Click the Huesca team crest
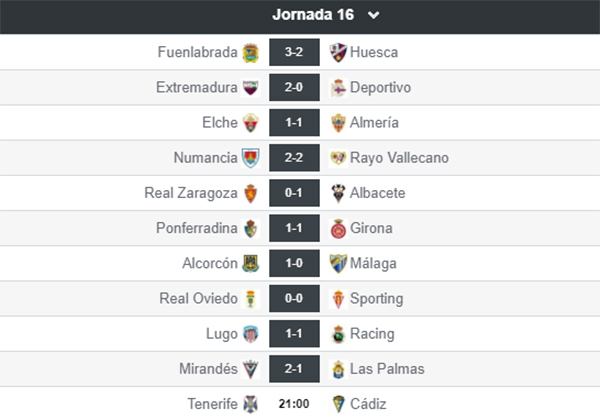 [x=338, y=52]
